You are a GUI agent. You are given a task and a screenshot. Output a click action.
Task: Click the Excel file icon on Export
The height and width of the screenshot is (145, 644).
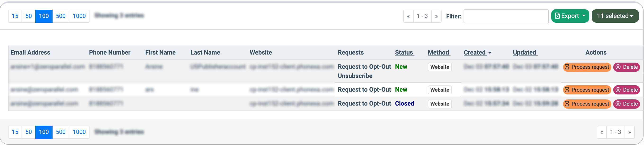557,16
